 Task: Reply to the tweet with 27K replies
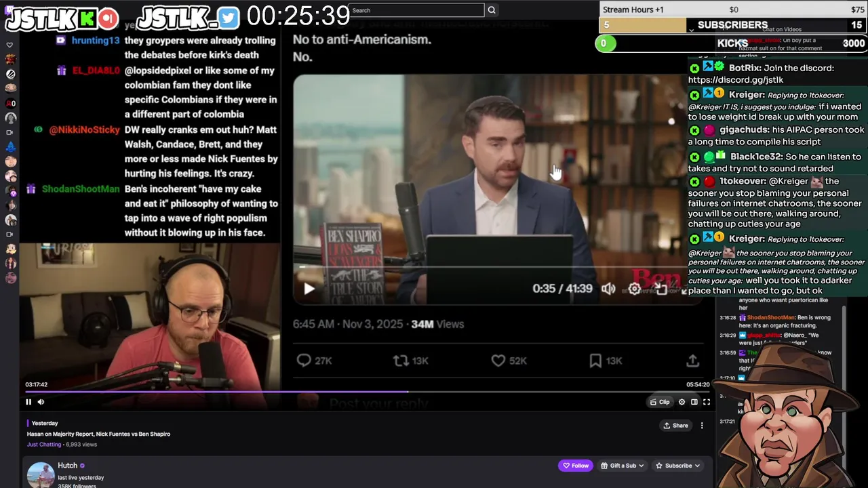tap(315, 361)
